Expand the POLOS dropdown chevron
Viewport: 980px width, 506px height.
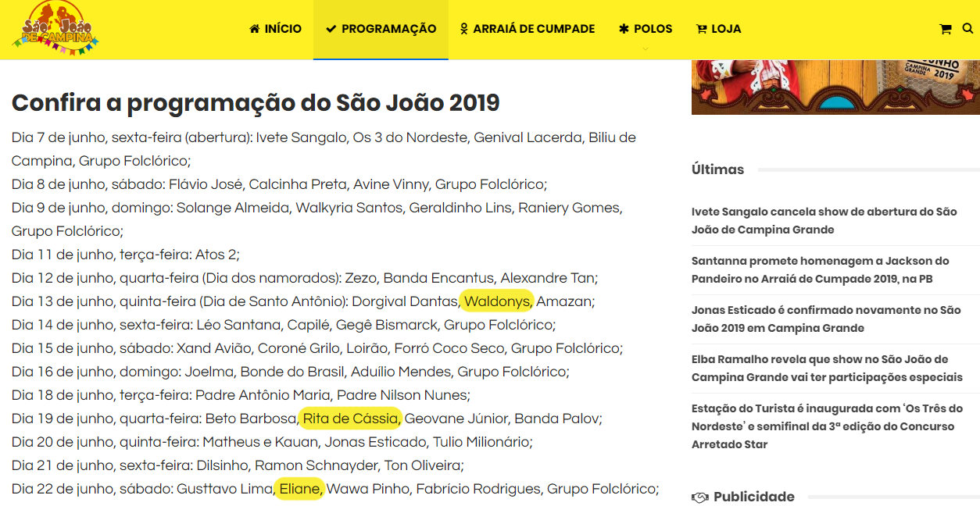click(646, 48)
